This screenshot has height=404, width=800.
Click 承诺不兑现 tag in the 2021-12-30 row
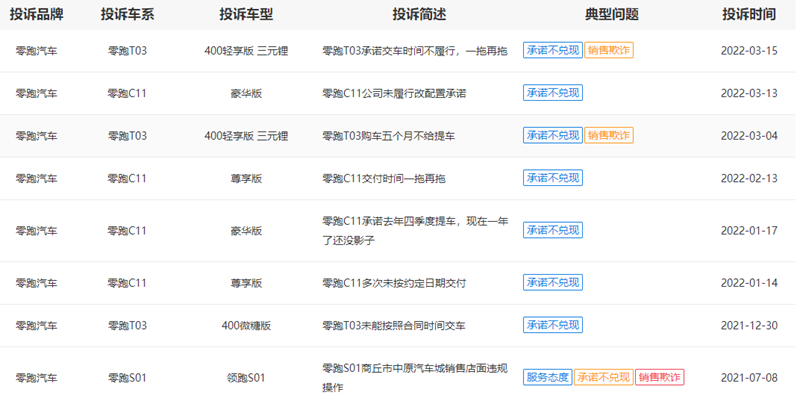(x=553, y=325)
